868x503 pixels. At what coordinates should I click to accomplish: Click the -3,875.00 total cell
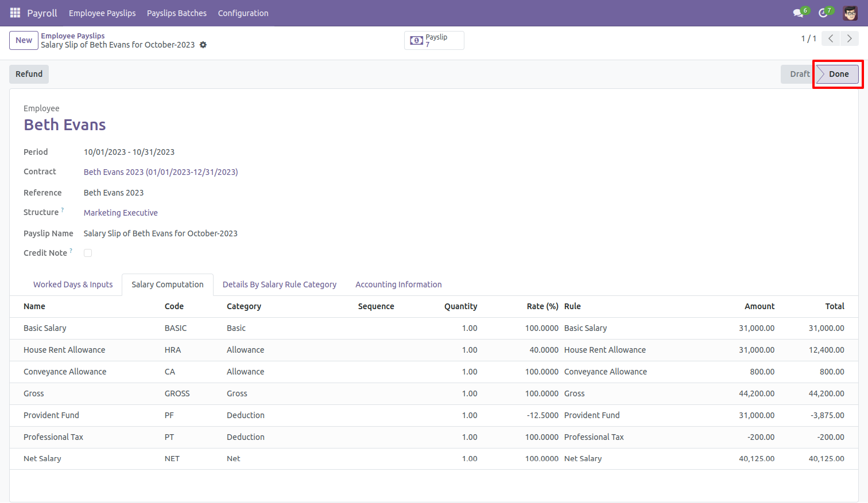pos(827,415)
